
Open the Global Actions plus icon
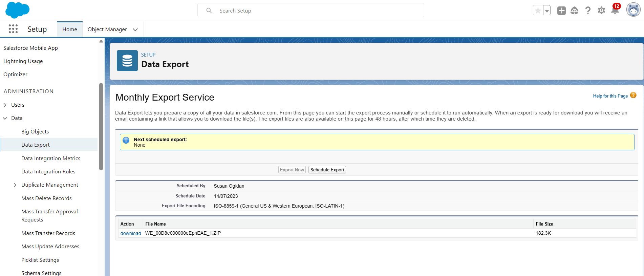(x=561, y=10)
